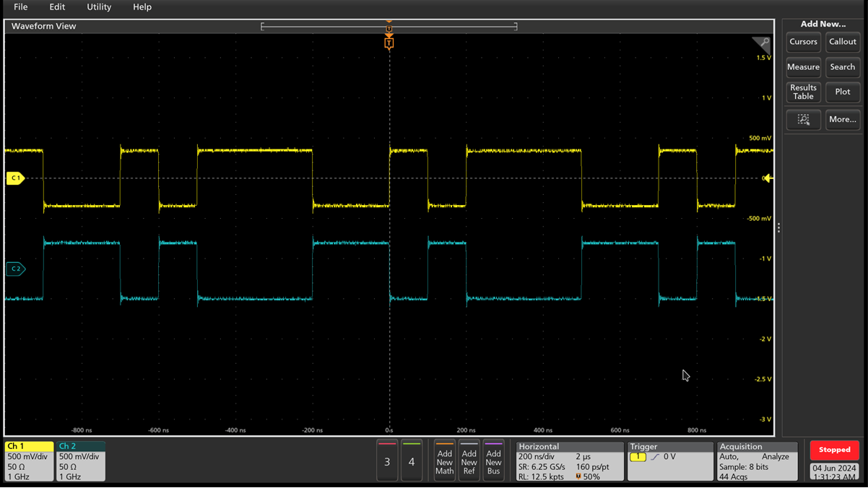
Task: Expand the More... options
Action: (x=842, y=120)
